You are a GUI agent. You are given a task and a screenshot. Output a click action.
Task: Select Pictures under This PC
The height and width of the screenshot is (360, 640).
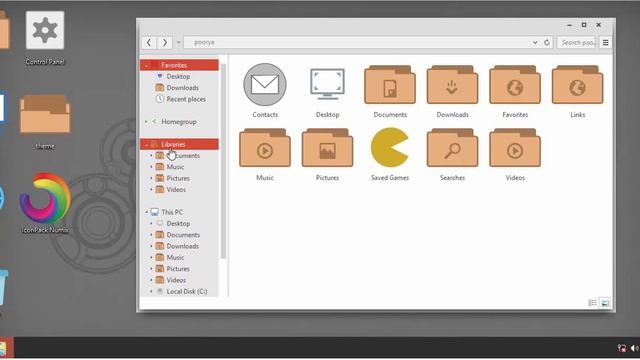click(178, 269)
